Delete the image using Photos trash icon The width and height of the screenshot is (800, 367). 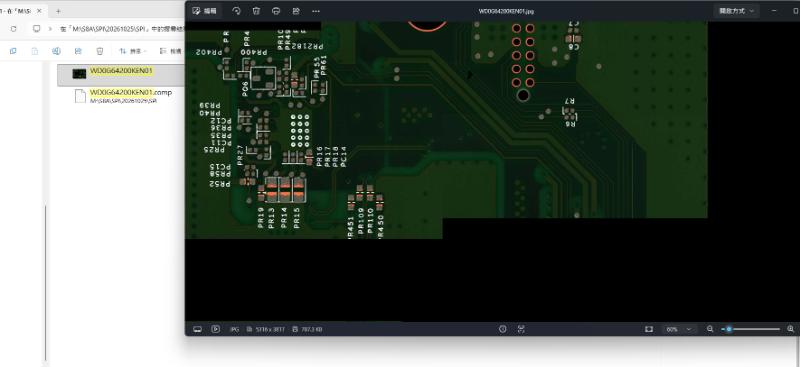point(256,11)
